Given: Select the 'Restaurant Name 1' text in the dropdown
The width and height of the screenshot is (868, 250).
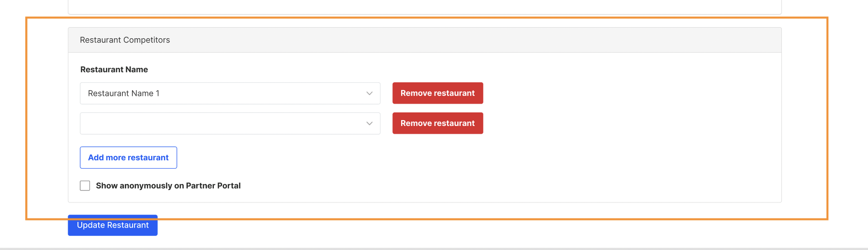Looking at the screenshot, I should click(x=123, y=94).
